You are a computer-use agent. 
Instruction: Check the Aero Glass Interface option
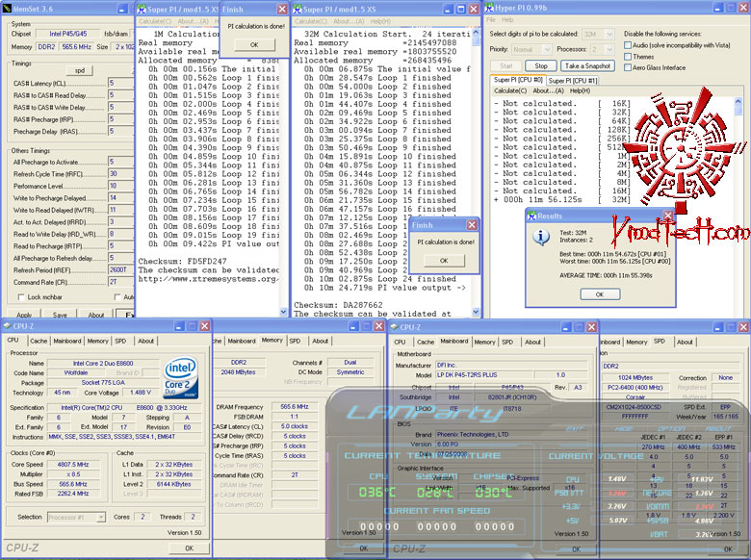pyautogui.click(x=629, y=68)
